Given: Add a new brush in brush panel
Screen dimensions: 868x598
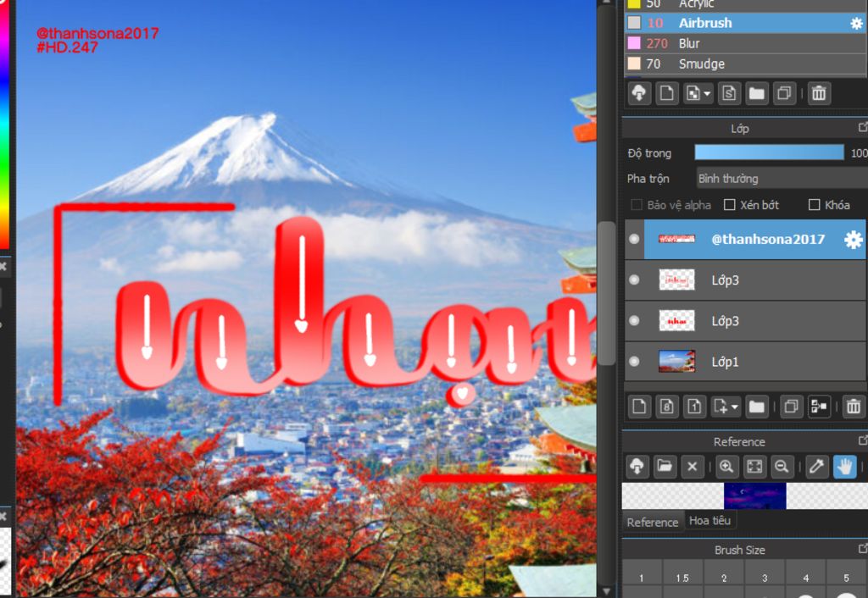Looking at the screenshot, I should [x=667, y=93].
